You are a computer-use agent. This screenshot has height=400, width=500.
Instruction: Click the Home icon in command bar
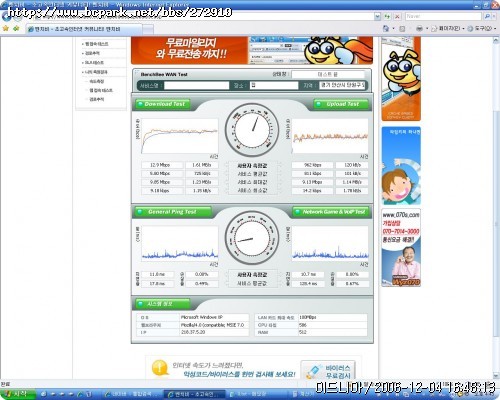click(386, 29)
